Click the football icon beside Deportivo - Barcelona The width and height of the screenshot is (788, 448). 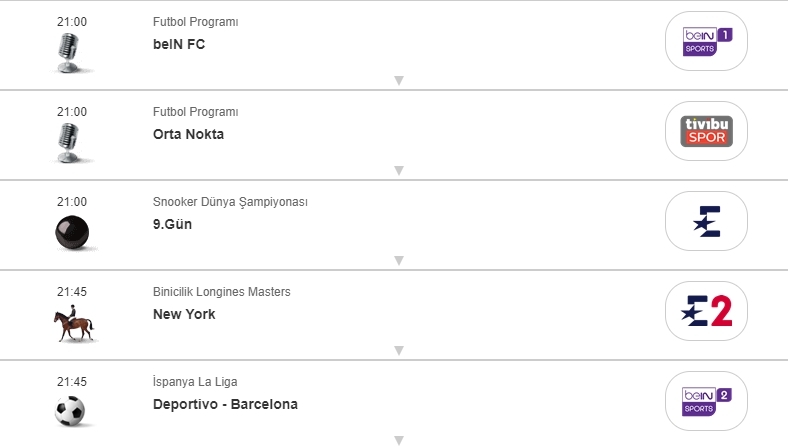pos(70,410)
